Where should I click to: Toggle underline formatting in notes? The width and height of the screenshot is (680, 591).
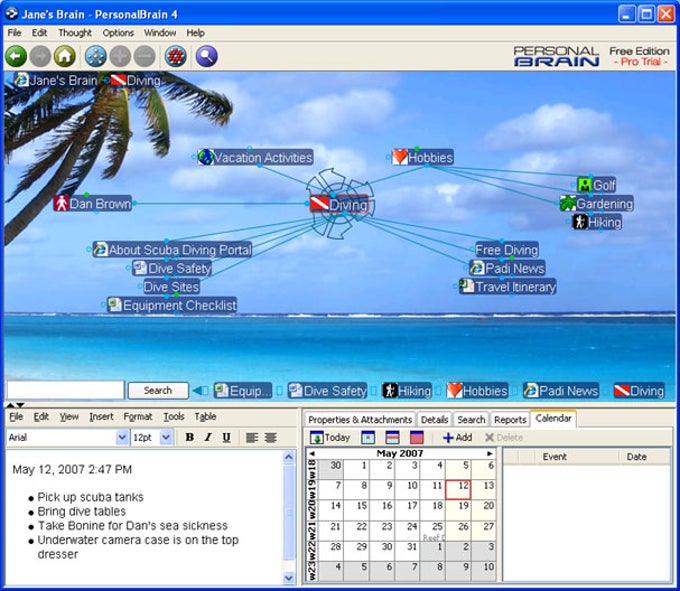[226, 438]
